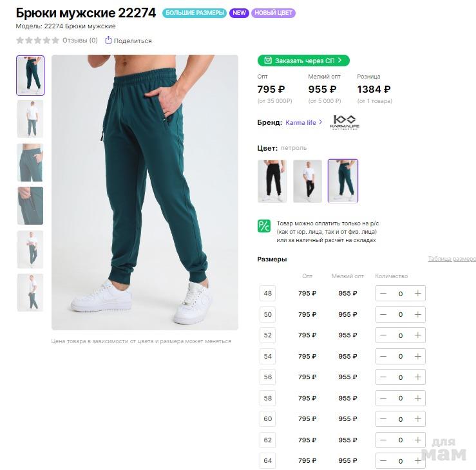This screenshot has height=470, width=476.
Task: Select size 52 box
Action: click(x=268, y=335)
